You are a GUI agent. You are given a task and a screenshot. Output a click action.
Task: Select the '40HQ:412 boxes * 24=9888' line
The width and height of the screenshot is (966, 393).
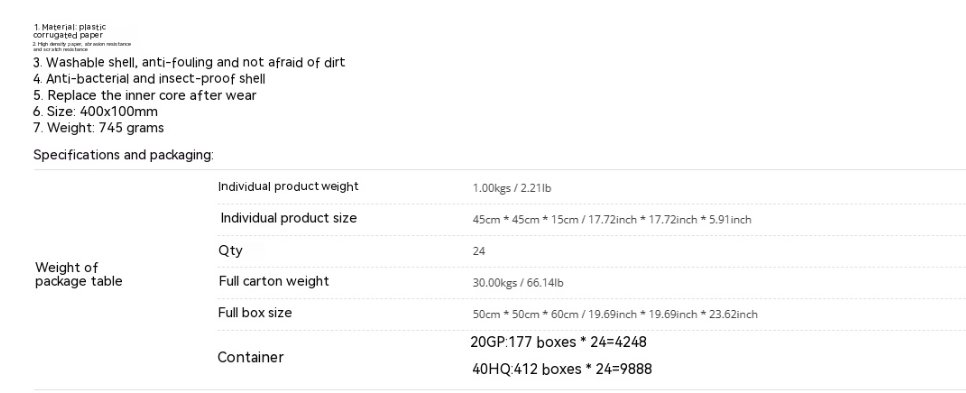(x=562, y=369)
